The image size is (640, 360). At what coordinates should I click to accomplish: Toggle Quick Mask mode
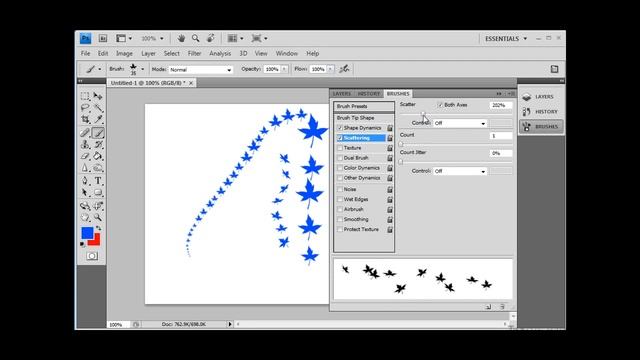click(x=92, y=256)
